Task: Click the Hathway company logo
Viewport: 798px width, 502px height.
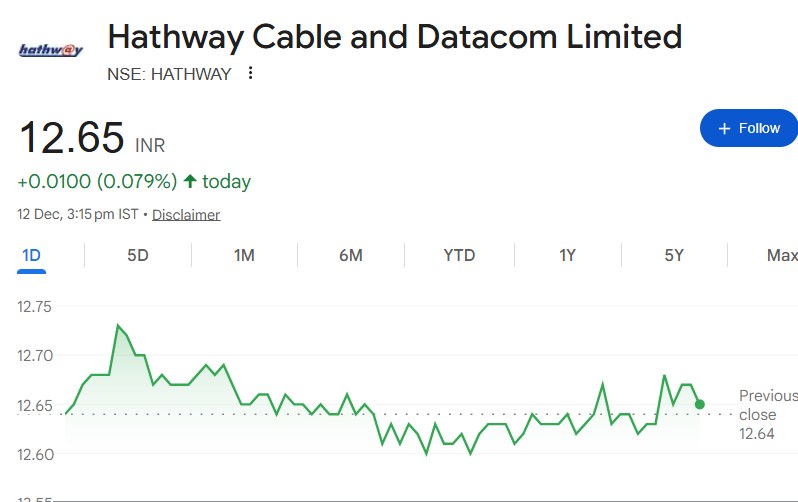Action: [x=51, y=49]
